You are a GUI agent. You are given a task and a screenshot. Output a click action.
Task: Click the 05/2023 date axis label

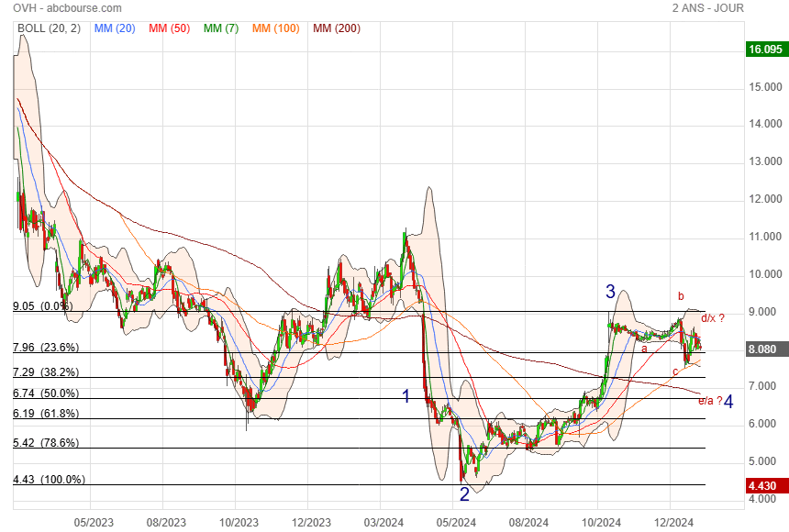(x=94, y=523)
